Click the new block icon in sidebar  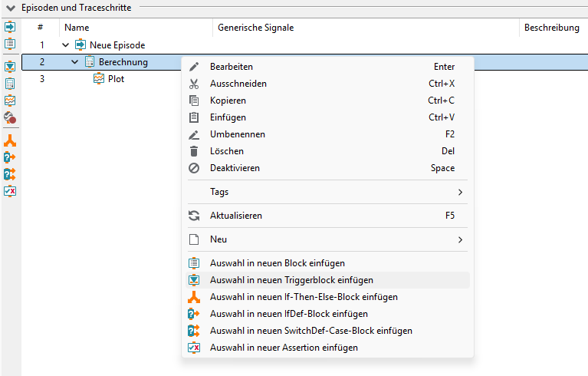10,44
